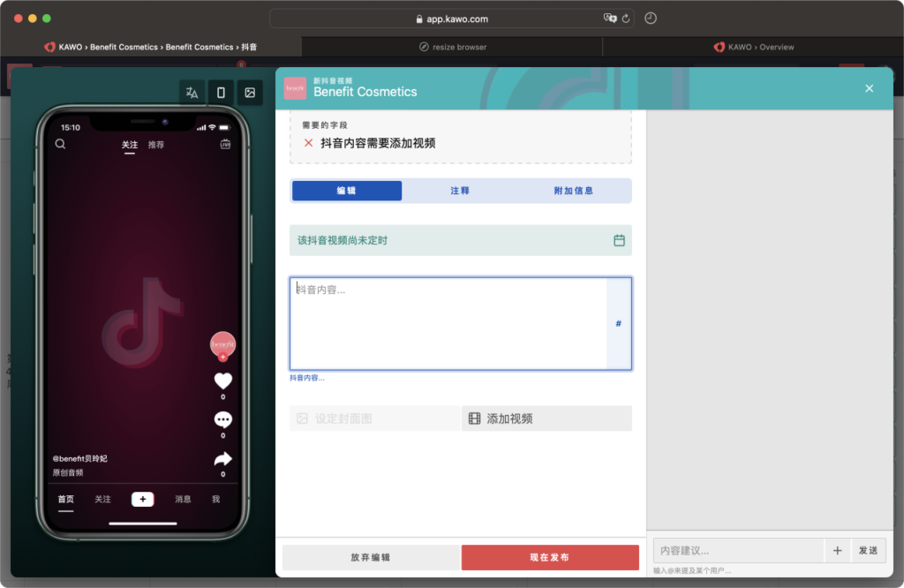Tap the heart like icon in preview
The height and width of the screenshot is (588, 904).
point(223,381)
